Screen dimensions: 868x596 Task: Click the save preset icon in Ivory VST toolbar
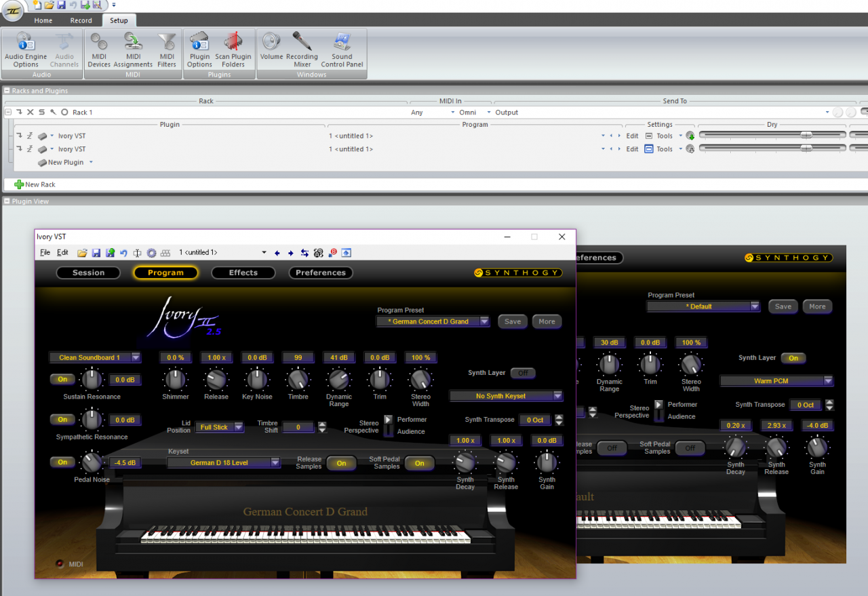click(x=96, y=253)
